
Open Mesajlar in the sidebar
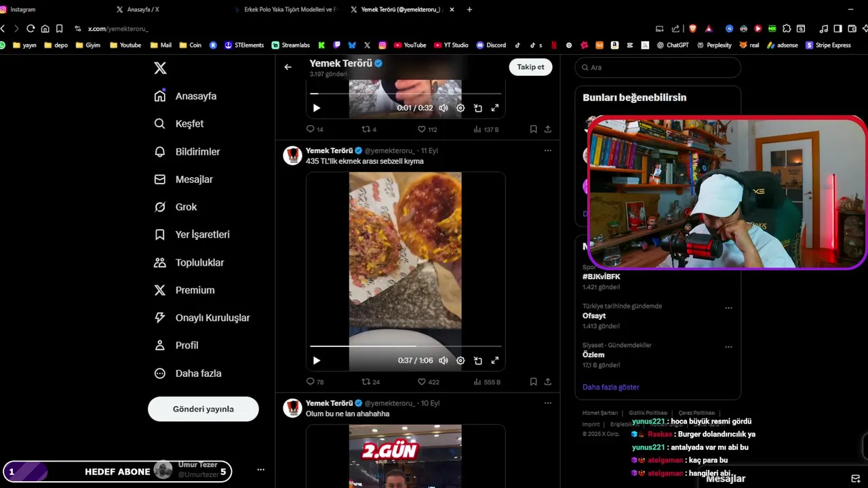[184, 180]
